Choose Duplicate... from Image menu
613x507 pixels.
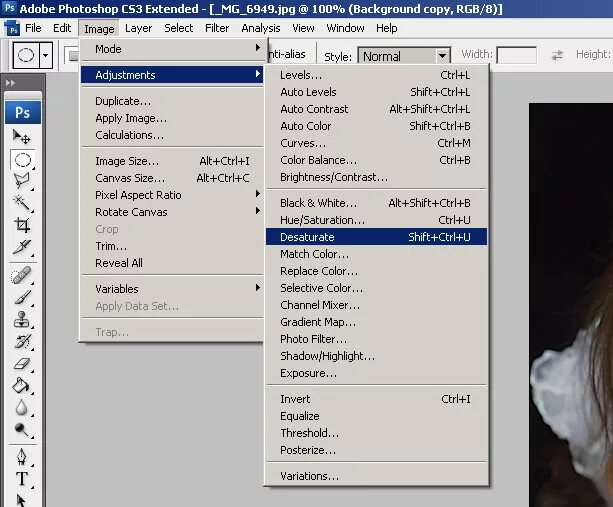click(172, 101)
